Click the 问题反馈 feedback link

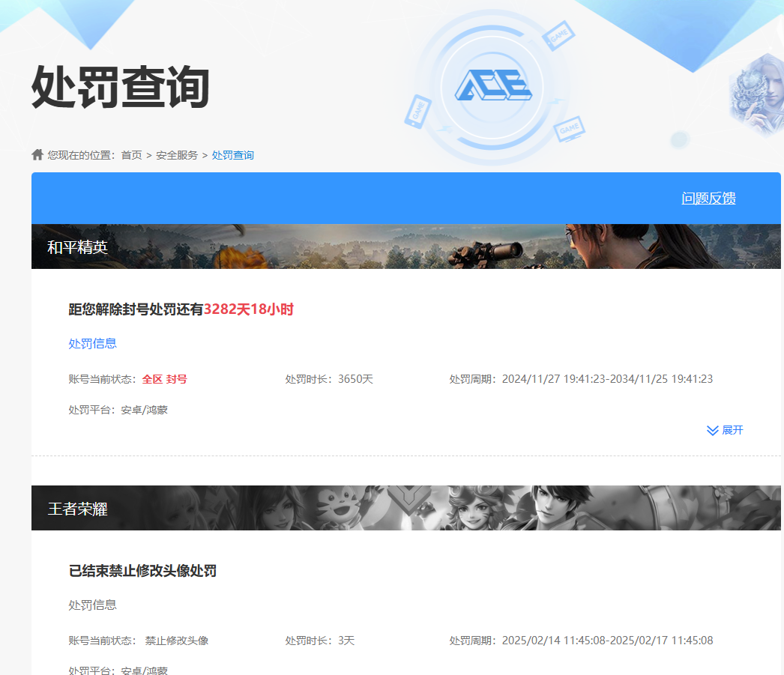click(x=708, y=198)
